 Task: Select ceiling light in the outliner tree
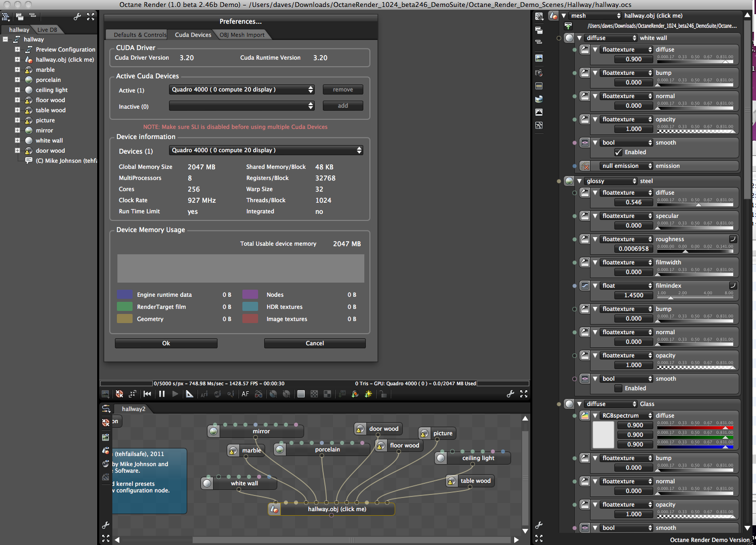[x=52, y=90]
